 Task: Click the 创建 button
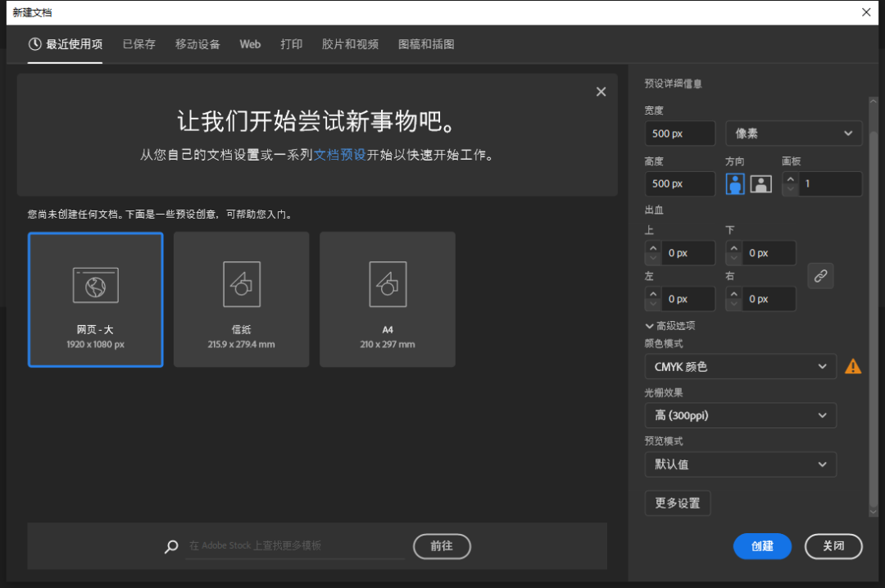tap(762, 546)
